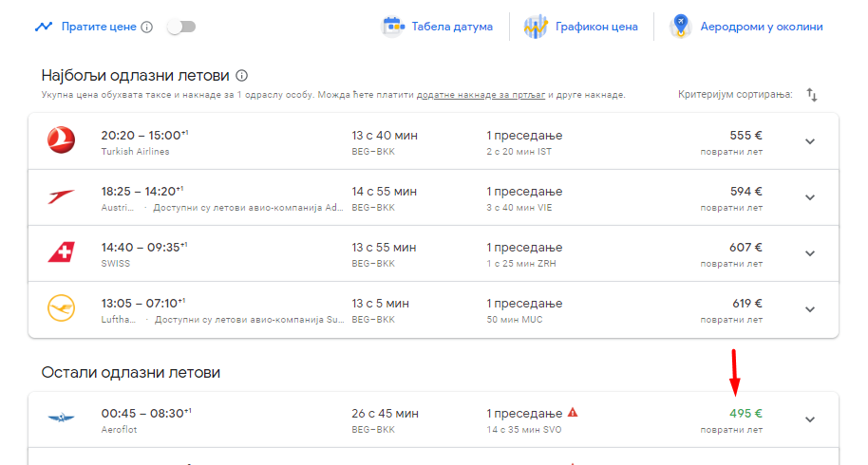Screen dimensions: 868x465
Task: Click the Turkish Airlines logo
Action: [61, 139]
